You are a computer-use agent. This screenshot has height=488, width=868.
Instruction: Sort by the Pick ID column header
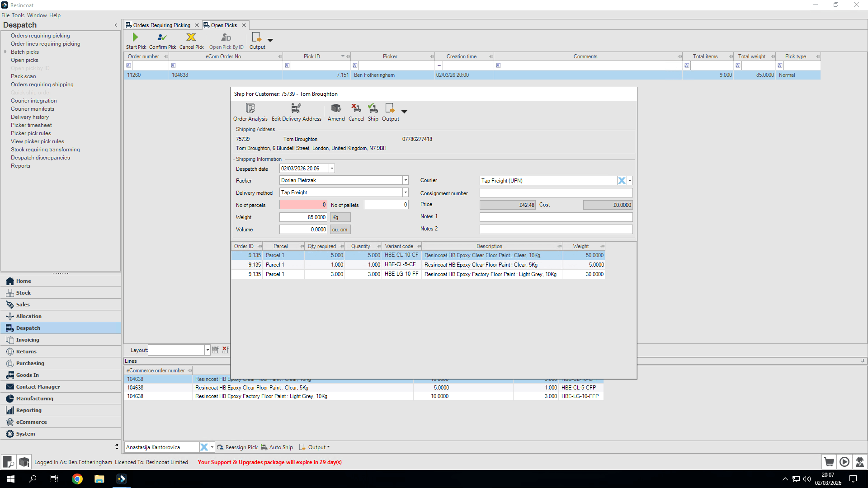pos(312,56)
